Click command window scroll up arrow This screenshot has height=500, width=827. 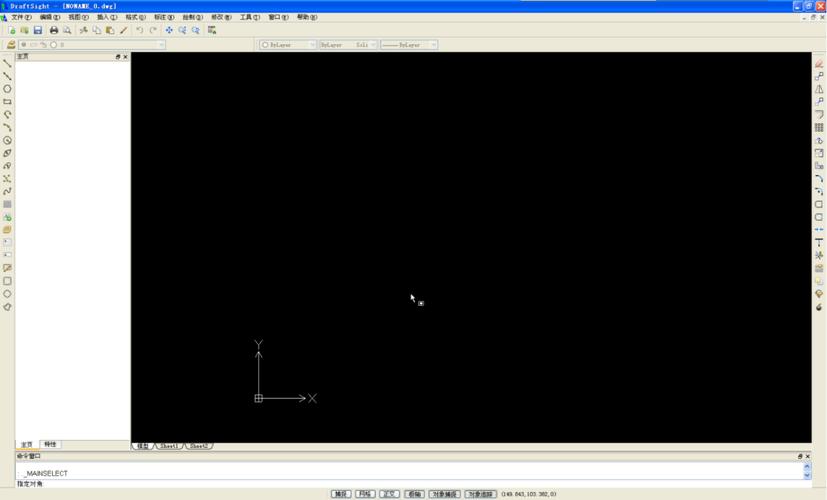(x=807, y=467)
